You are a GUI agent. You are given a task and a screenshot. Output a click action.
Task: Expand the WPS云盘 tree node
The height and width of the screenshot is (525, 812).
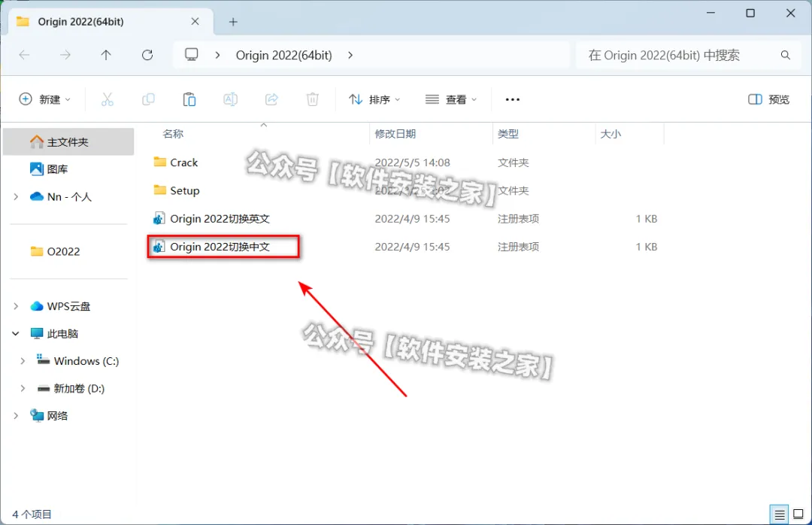point(16,306)
